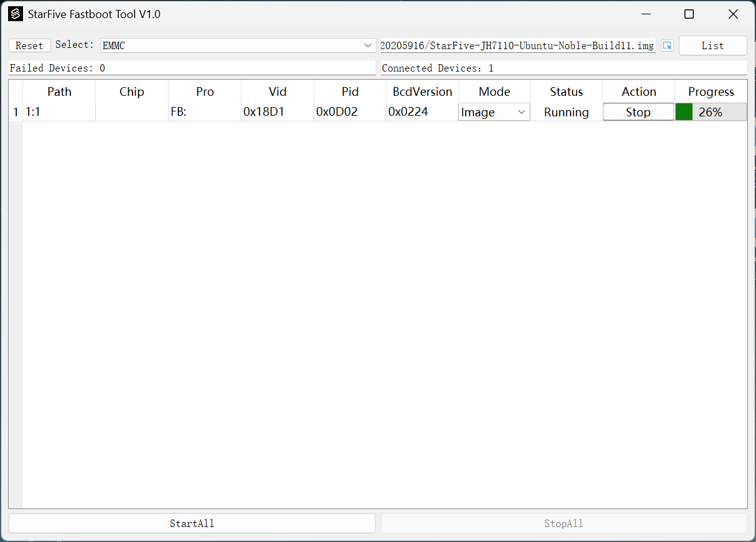The height and width of the screenshot is (542, 756).
Task: Select the Chip column header
Action: (132, 91)
